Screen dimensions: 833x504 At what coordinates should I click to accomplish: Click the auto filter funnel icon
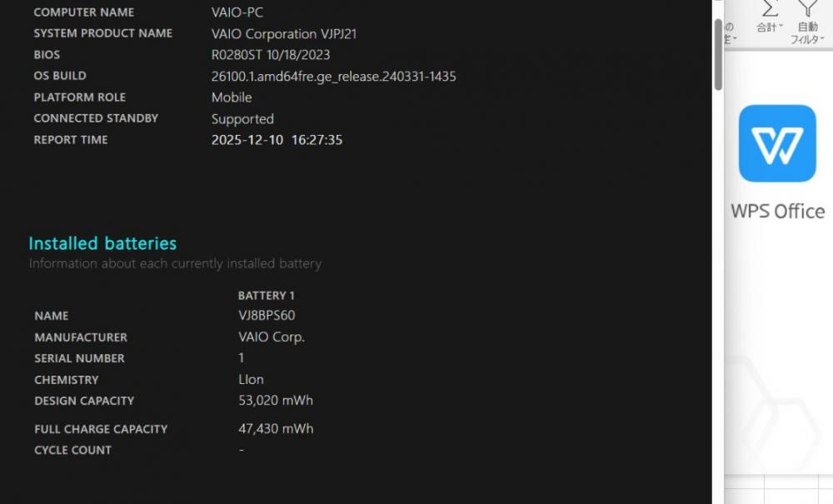tap(807, 8)
